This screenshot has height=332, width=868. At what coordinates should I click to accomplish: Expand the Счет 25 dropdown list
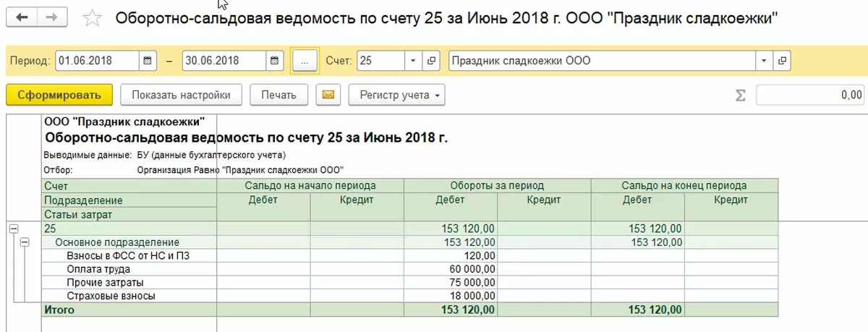(x=412, y=61)
